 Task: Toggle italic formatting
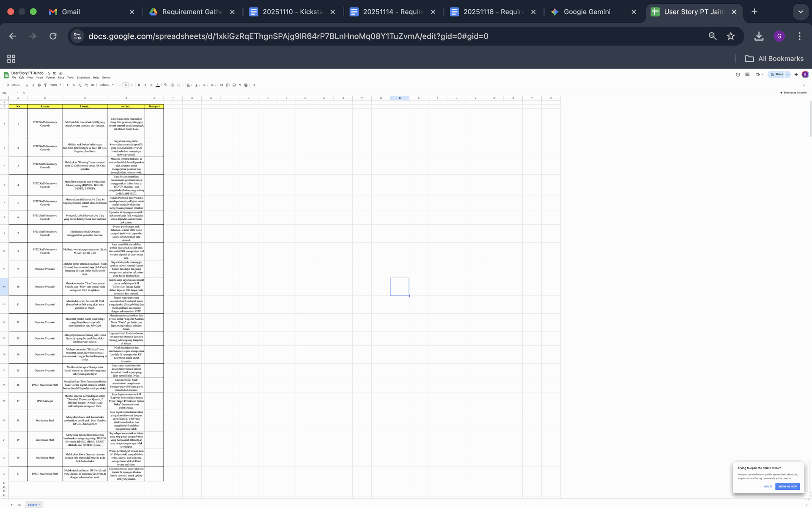point(145,85)
